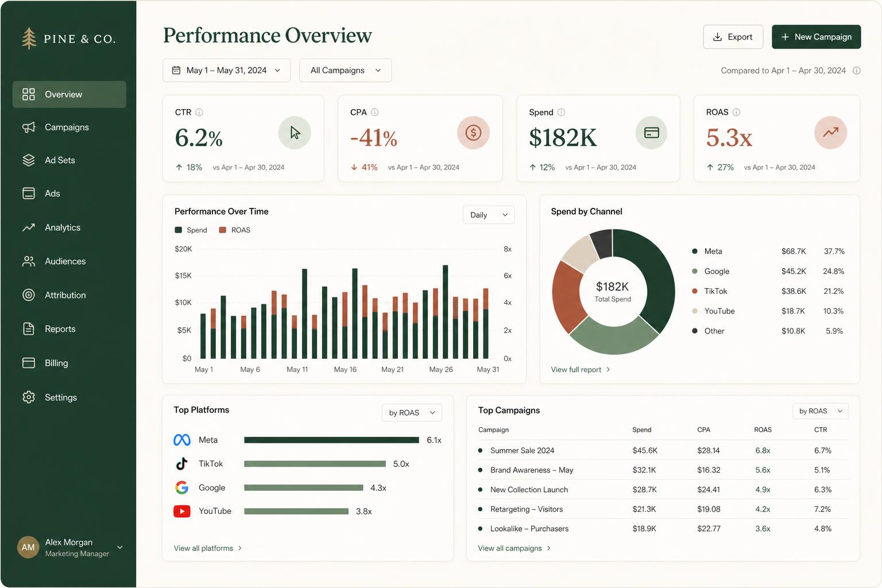The height and width of the screenshot is (588, 882).
Task: Expand the Alex Morgan account menu chevron
Action: [120, 547]
